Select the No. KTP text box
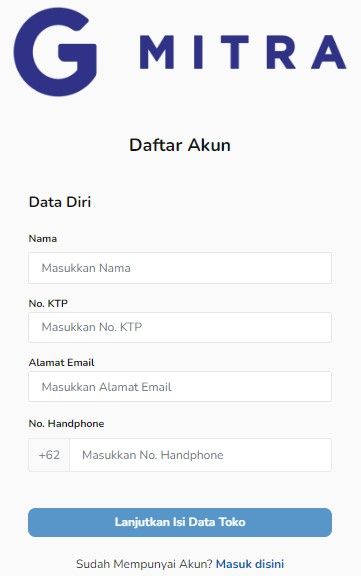The image size is (361, 576). [180, 327]
